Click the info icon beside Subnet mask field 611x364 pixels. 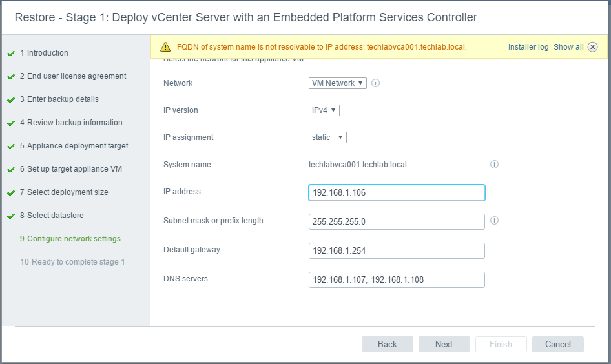[494, 221]
